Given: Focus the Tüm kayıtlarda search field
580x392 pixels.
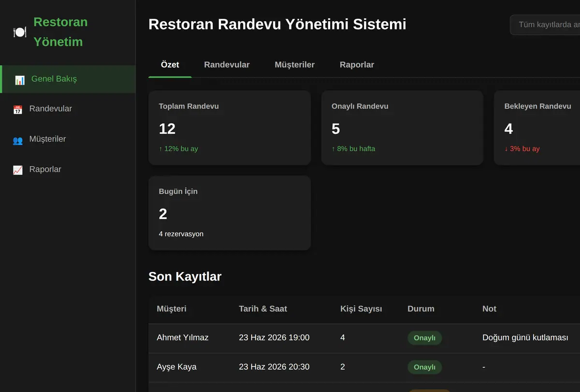Looking at the screenshot, I should (x=545, y=25).
